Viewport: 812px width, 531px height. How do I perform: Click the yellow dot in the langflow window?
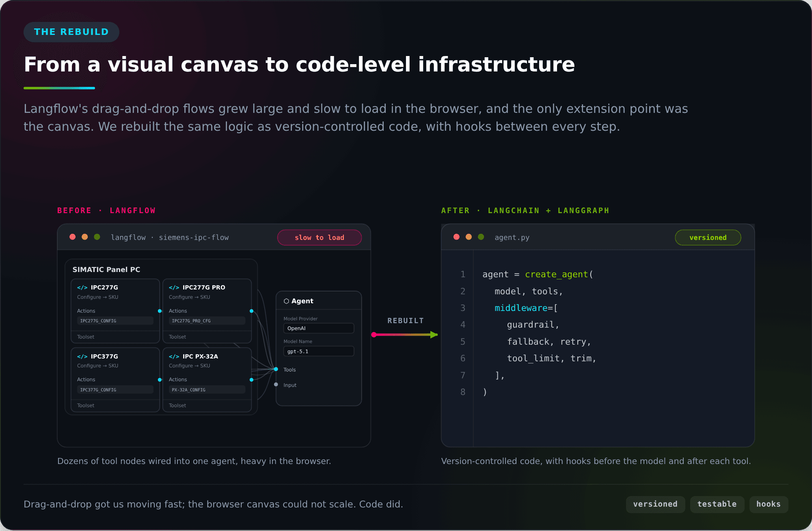click(x=85, y=237)
